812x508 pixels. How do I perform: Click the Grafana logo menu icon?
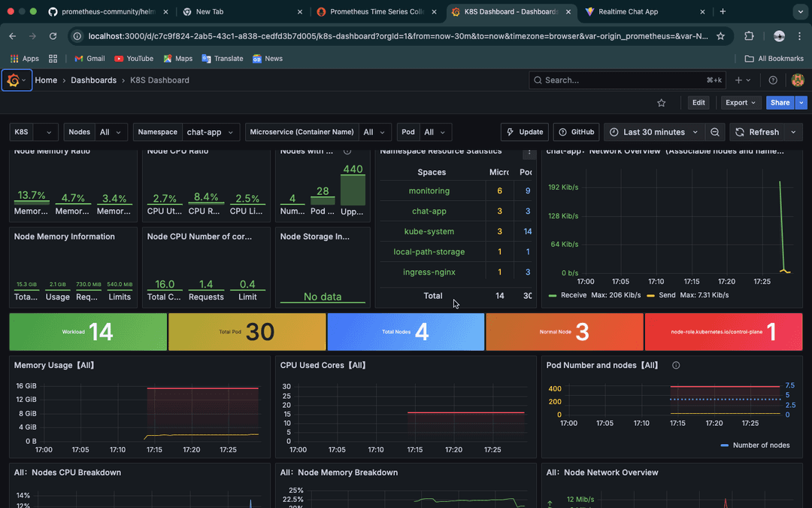pyautogui.click(x=14, y=81)
